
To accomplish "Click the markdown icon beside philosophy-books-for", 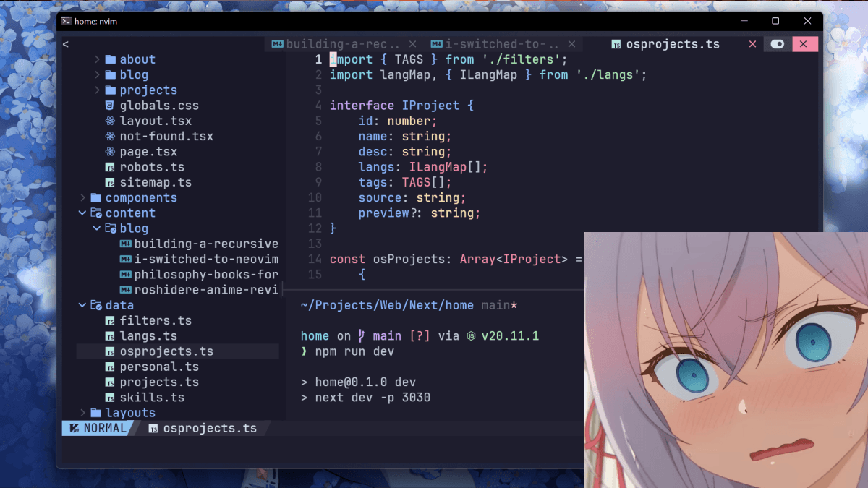I will point(124,275).
